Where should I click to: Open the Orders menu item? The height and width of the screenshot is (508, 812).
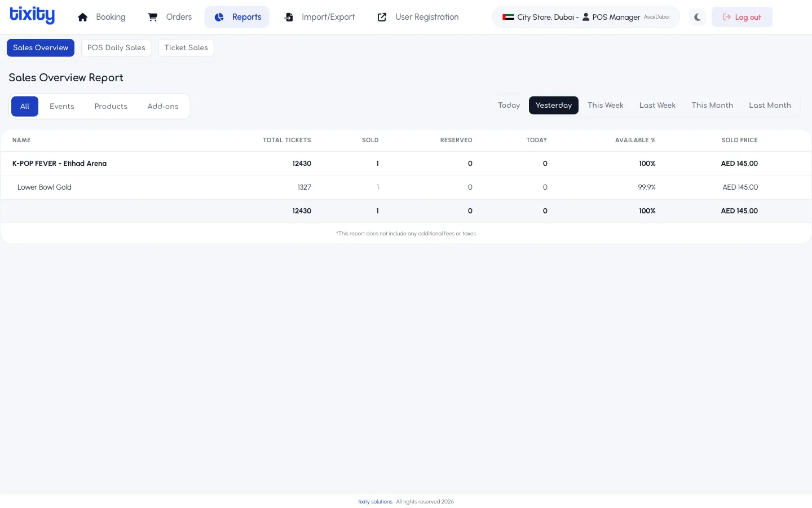tap(170, 17)
